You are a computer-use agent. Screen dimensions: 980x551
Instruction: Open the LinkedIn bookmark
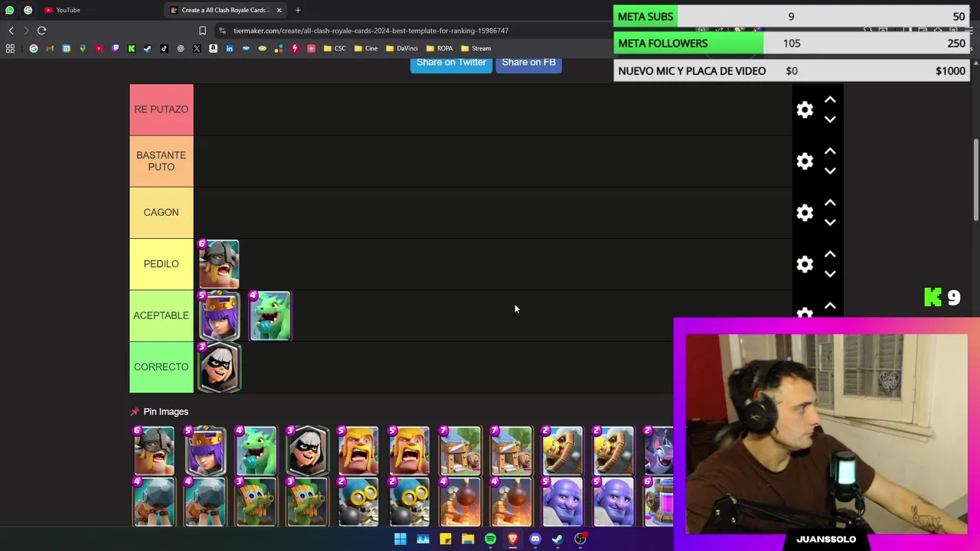(230, 48)
